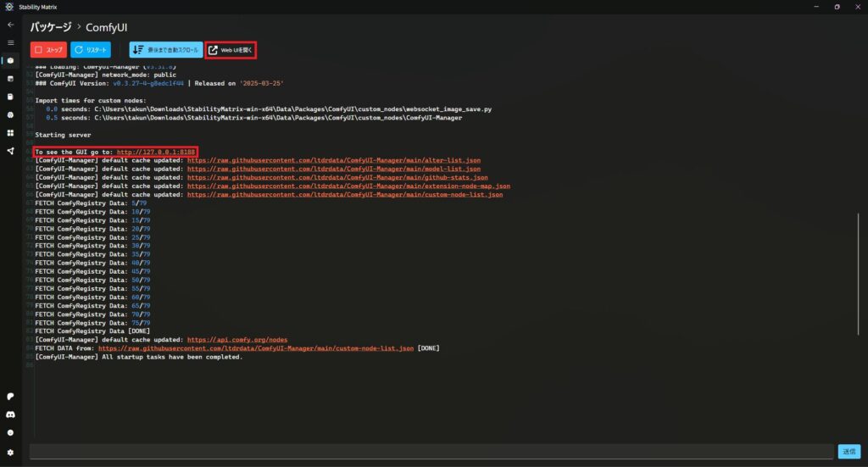Open the notebook-shaped checkpoints sidebar icon

click(10, 97)
